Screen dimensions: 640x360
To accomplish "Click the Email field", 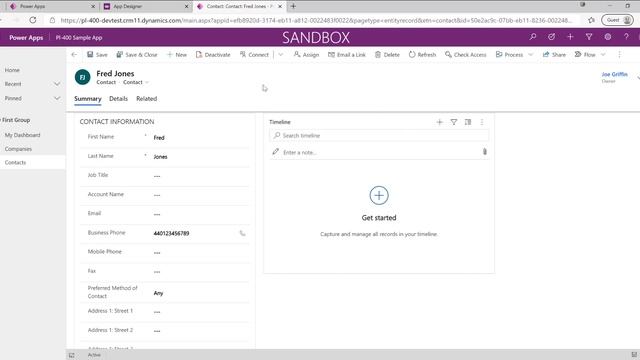I will click(200, 214).
